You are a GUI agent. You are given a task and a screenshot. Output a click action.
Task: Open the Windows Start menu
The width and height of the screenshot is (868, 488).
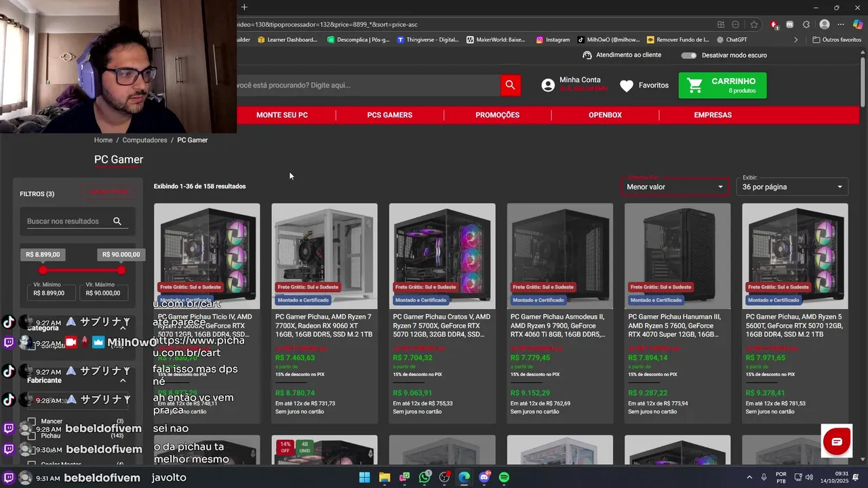(364, 477)
